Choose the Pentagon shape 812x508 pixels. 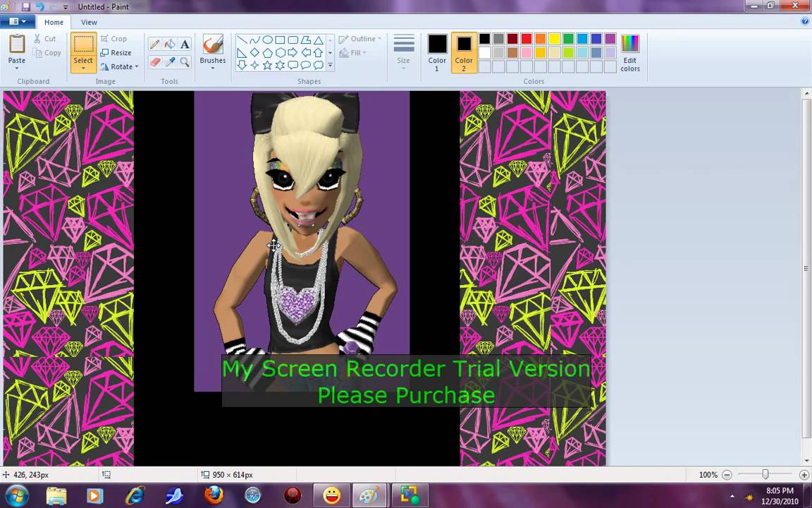(x=267, y=53)
